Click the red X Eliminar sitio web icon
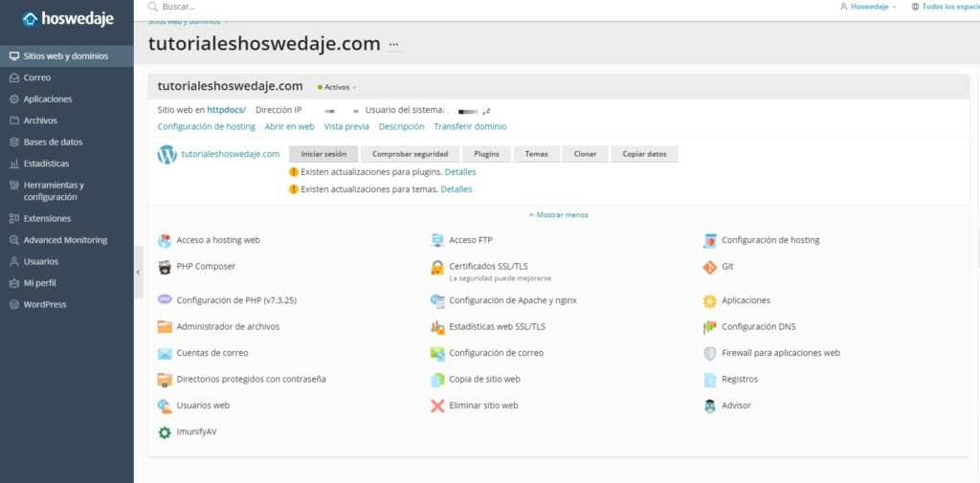The width and height of the screenshot is (980, 483). 437,406
